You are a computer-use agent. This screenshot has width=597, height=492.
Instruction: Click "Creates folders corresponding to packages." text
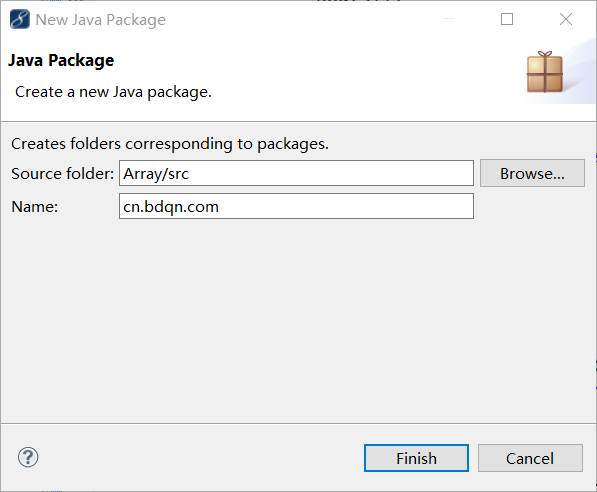click(170, 144)
